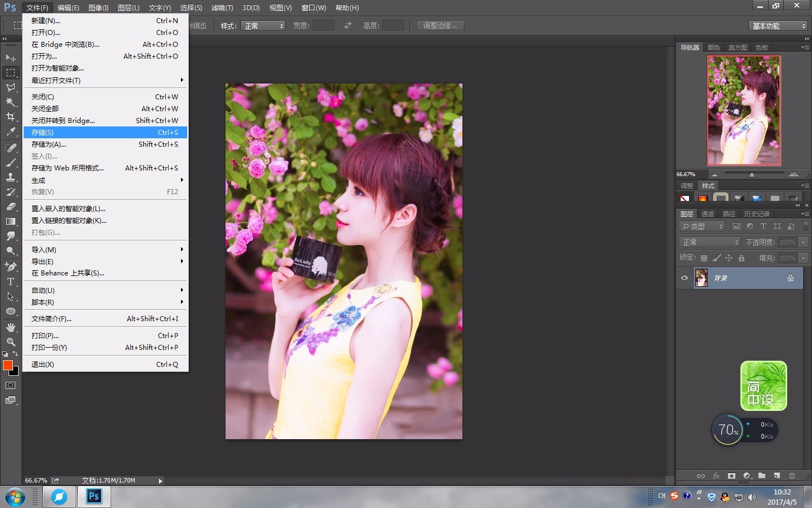Reset default foreground and background colors

pos(5,354)
